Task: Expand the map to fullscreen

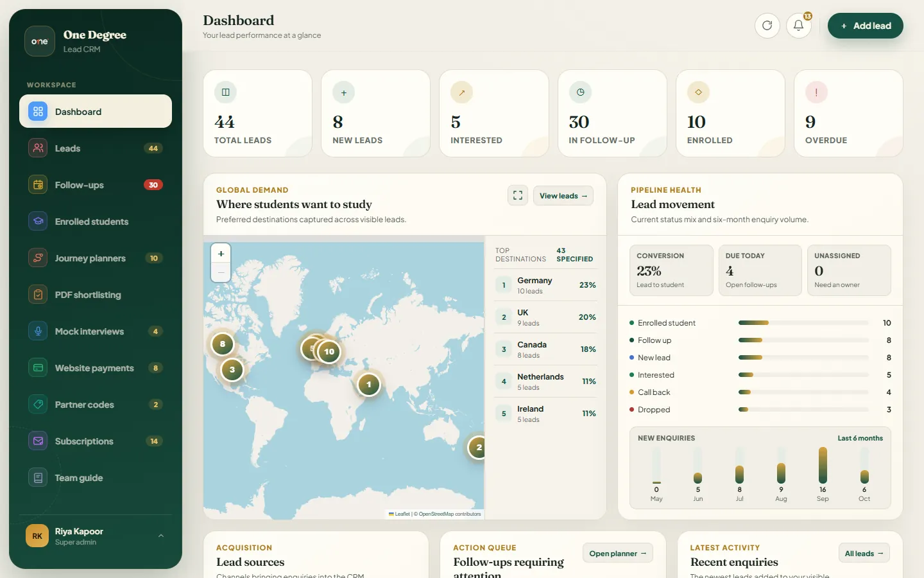Action: point(518,195)
